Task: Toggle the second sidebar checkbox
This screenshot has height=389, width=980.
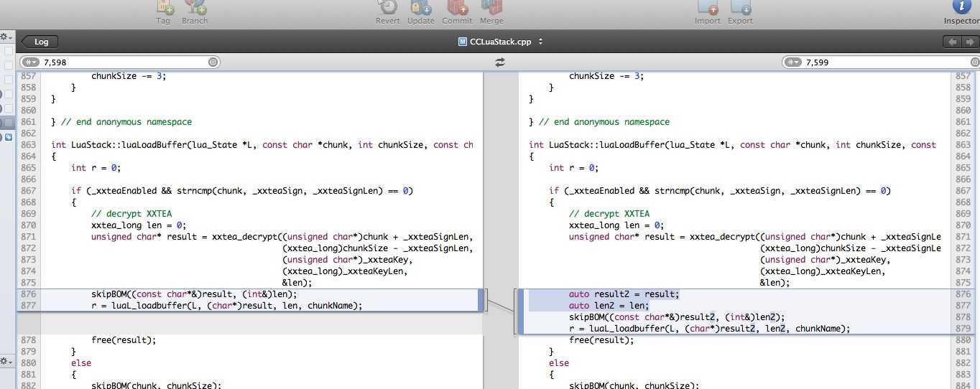Action: (x=9, y=66)
